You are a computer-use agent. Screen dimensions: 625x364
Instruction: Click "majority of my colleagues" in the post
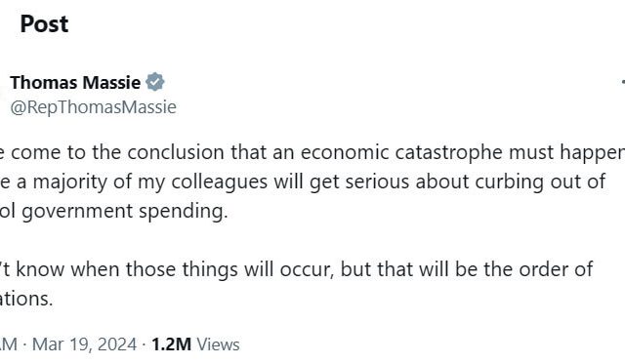[x=149, y=182]
